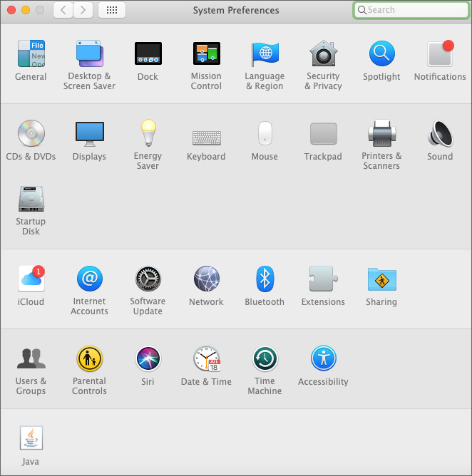Screen dimensions: 472x476
Task: Close the System Preferences window
Action: coord(11,10)
